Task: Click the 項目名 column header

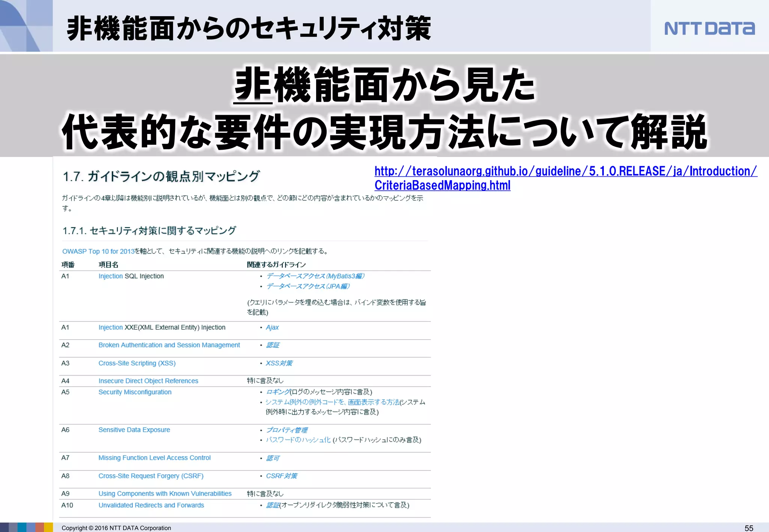Action: coord(108,265)
